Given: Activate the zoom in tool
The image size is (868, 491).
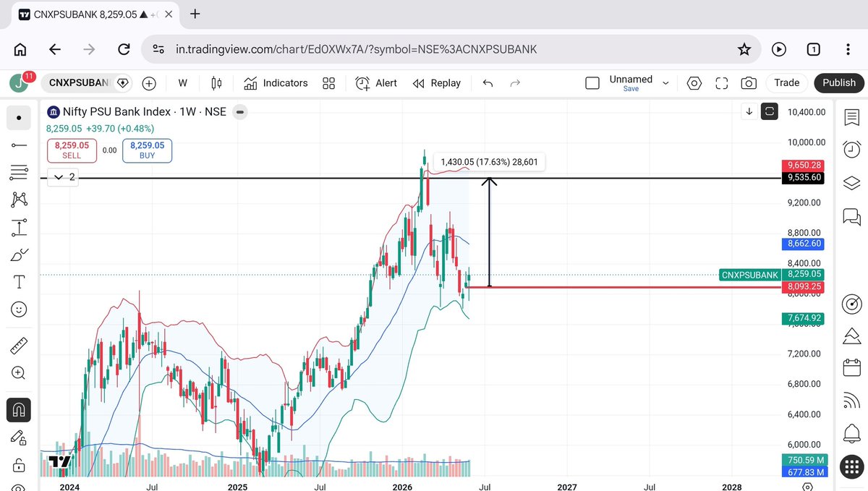Looking at the screenshot, I should (x=19, y=374).
